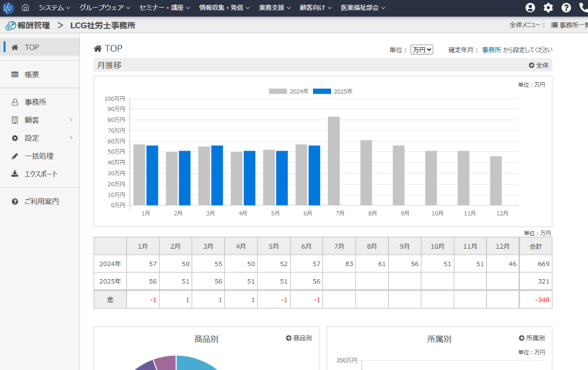Open the 単位 unit dropdown

coord(422,50)
